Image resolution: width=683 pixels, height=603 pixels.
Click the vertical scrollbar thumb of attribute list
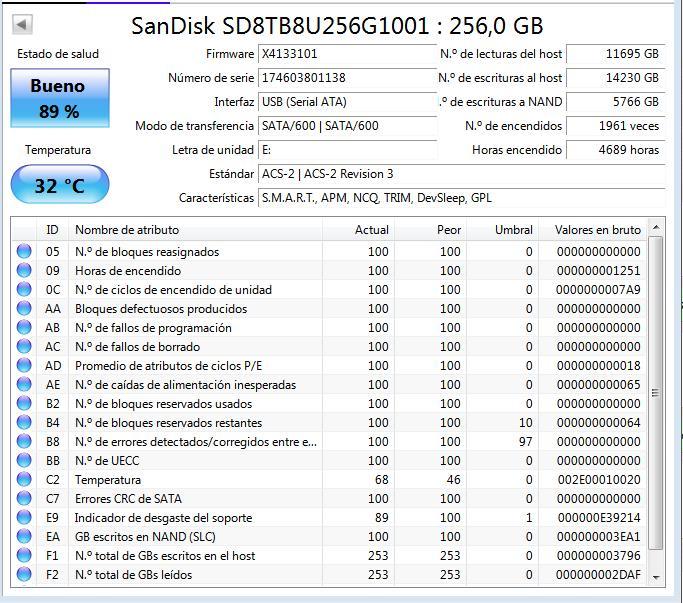[x=656, y=393]
